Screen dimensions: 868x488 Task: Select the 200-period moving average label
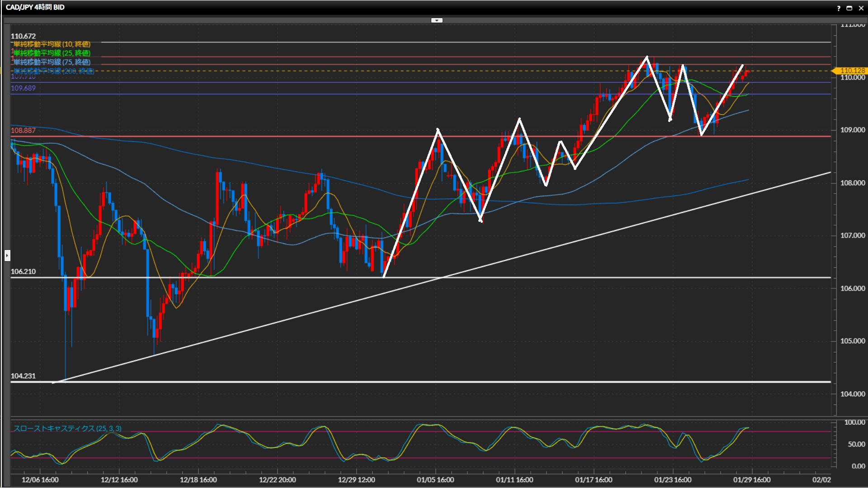coord(54,71)
